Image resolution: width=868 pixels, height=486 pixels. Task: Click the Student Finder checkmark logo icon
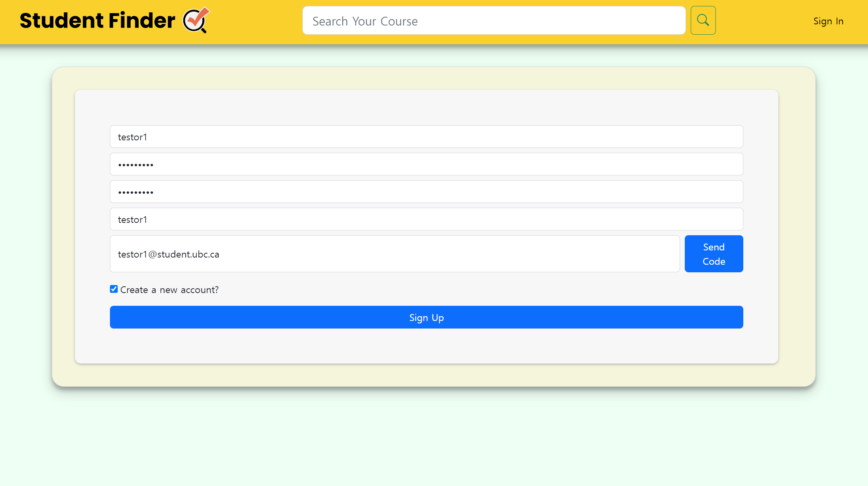click(x=196, y=20)
